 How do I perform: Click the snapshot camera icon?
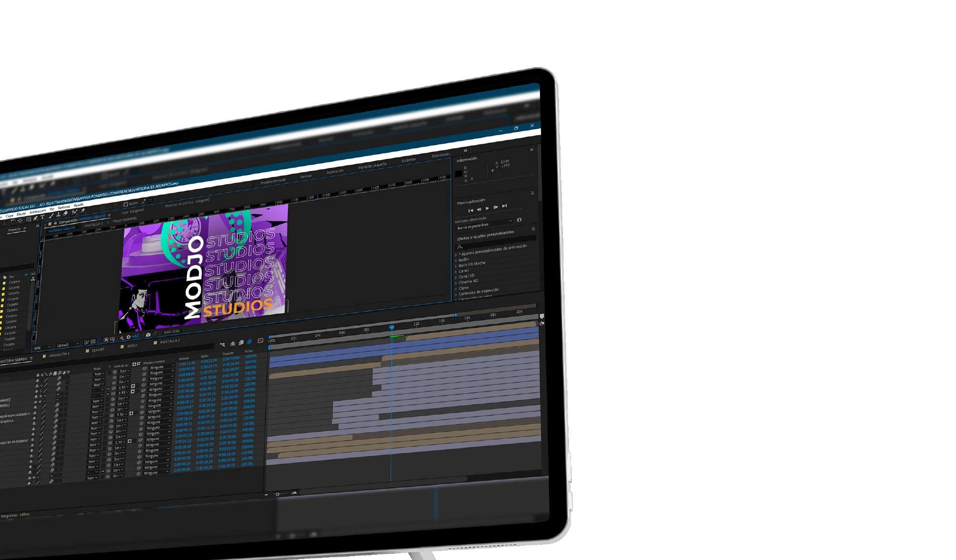[x=148, y=334]
